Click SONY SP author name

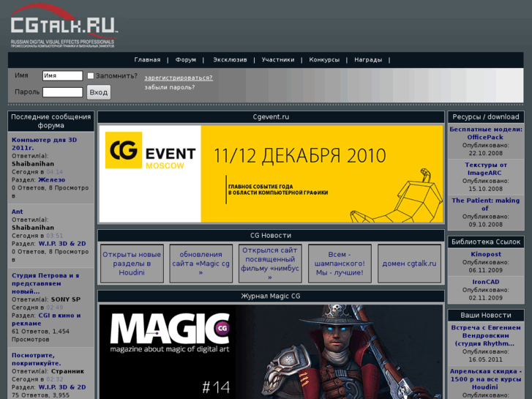point(66,299)
